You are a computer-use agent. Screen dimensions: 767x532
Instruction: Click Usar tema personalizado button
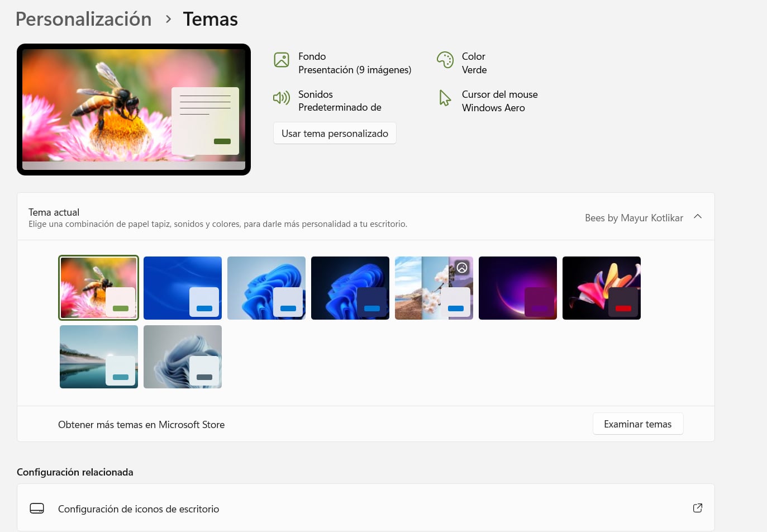coord(335,134)
